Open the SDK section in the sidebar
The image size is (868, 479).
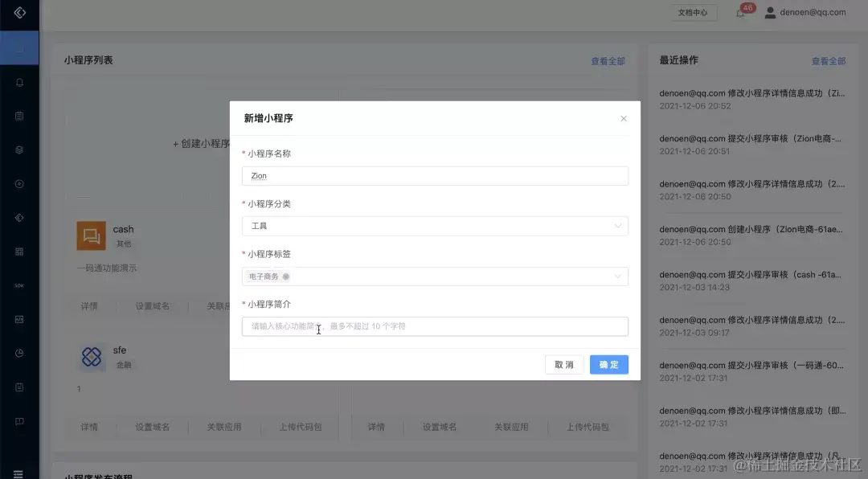(18, 285)
